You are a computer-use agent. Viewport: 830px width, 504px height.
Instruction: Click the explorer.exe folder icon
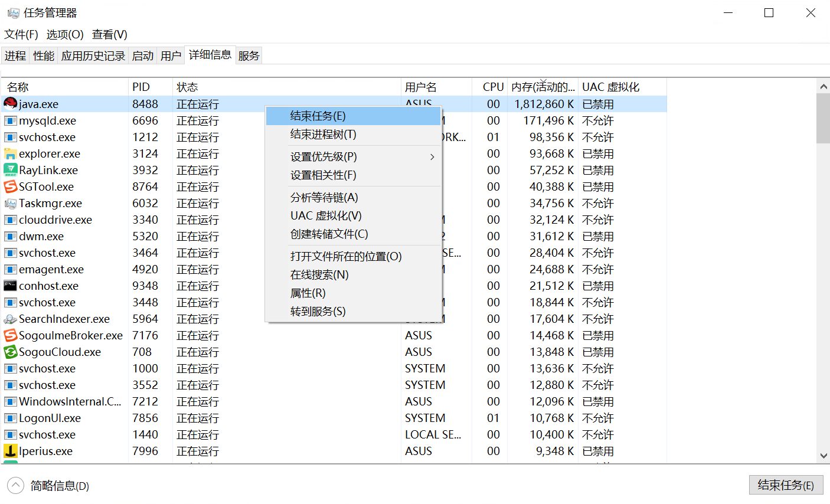pos(10,154)
